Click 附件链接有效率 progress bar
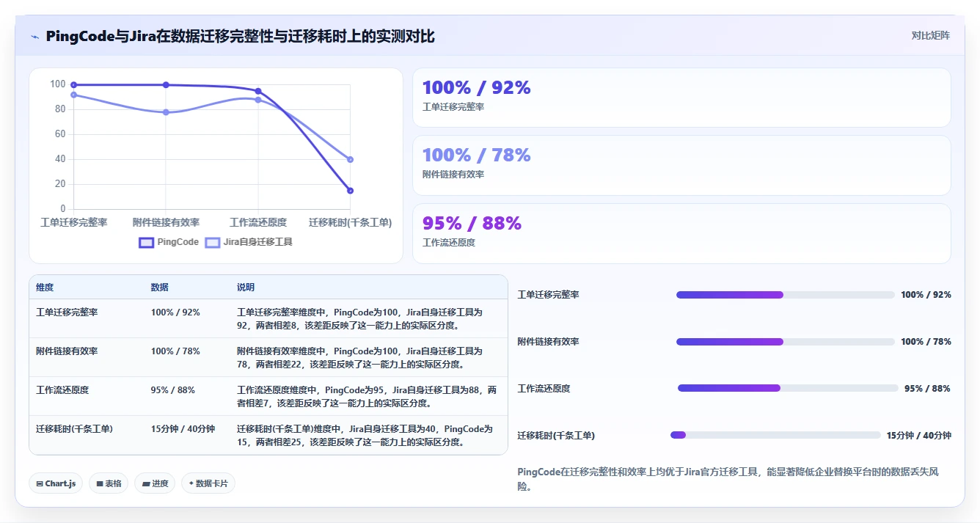Screen dimensions: 980x523 click(785, 342)
